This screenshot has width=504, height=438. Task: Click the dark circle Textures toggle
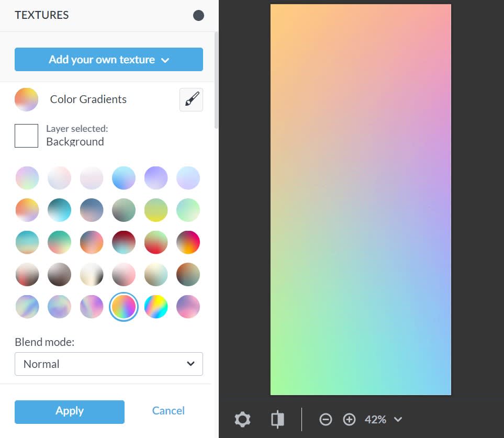198,15
